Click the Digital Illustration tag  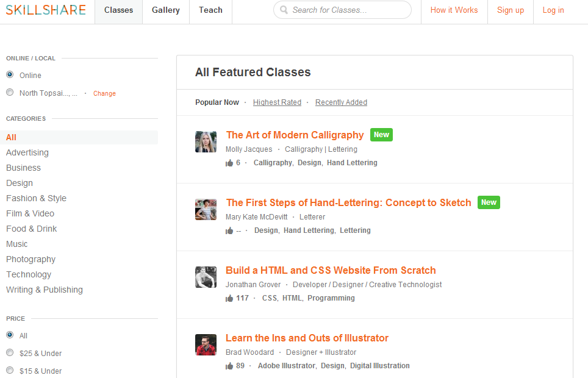pyautogui.click(x=380, y=366)
